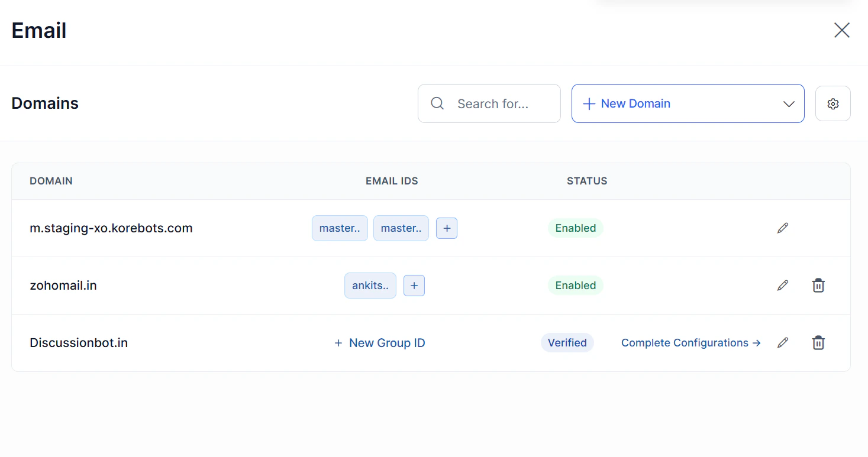Screen dimensions: 868x457
Task: Expand the New Domain dropdown chevron
Action: (x=789, y=103)
